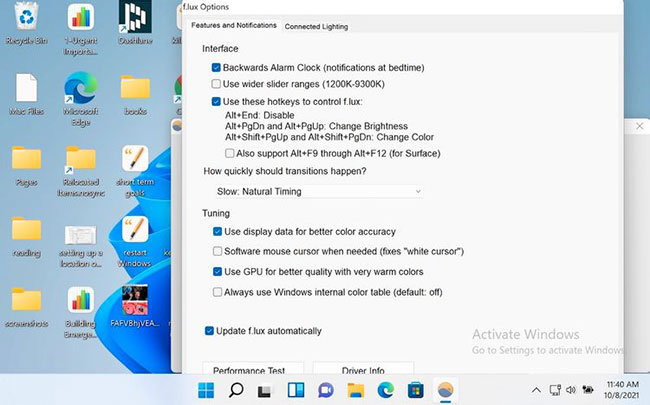Open Microsoft Store from taskbar
The width and height of the screenshot is (650, 405).
pos(415,390)
